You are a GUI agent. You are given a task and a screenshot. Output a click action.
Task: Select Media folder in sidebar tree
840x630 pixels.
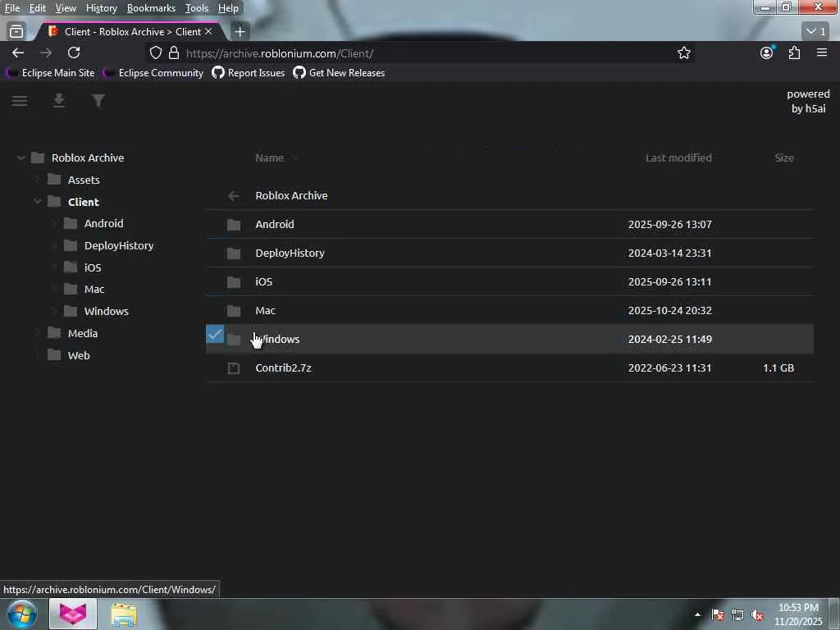pyautogui.click(x=83, y=333)
